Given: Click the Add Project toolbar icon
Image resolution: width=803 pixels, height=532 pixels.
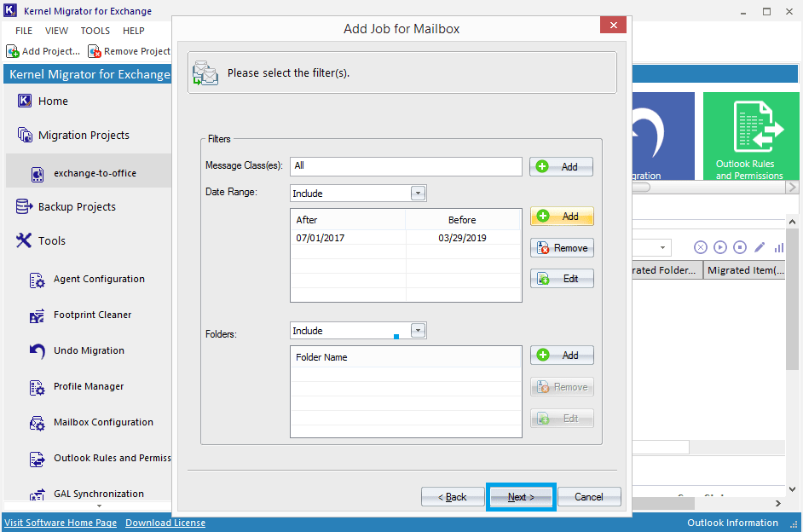Looking at the screenshot, I should tap(13, 51).
